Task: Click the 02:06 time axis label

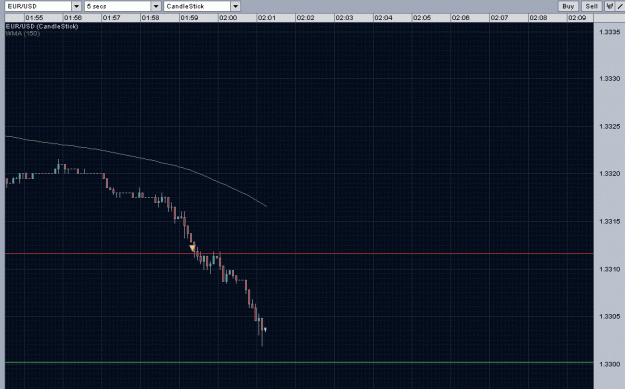Action: click(x=461, y=18)
